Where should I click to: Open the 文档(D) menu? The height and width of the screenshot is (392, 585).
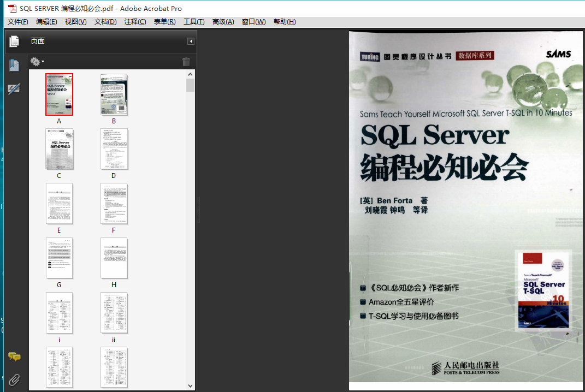pos(105,22)
